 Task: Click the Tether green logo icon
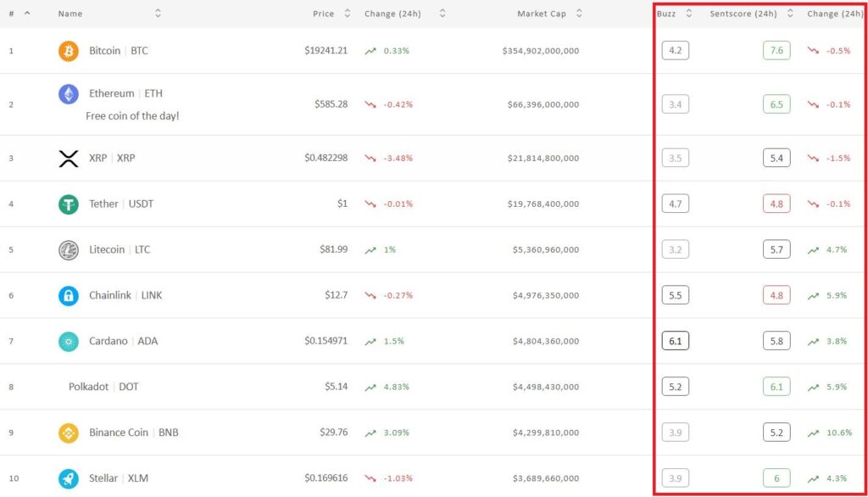[68, 204]
